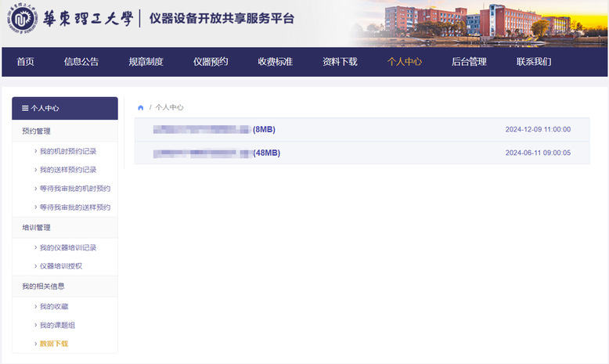
Task: Select 我的送样预约记录 sidebar link
Action: [x=68, y=170]
